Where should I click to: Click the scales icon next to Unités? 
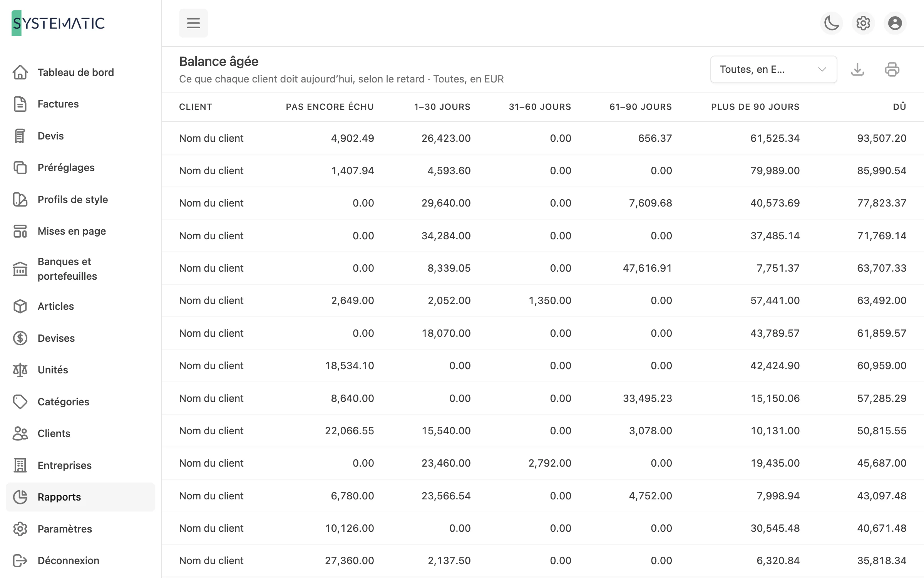pos(20,370)
